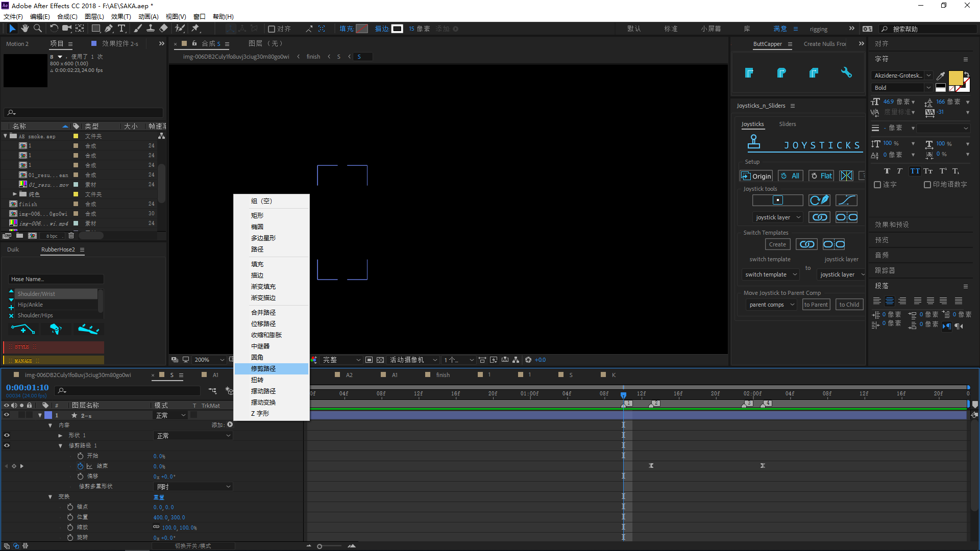
Task: Open the switch template dropdown
Action: click(770, 274)
